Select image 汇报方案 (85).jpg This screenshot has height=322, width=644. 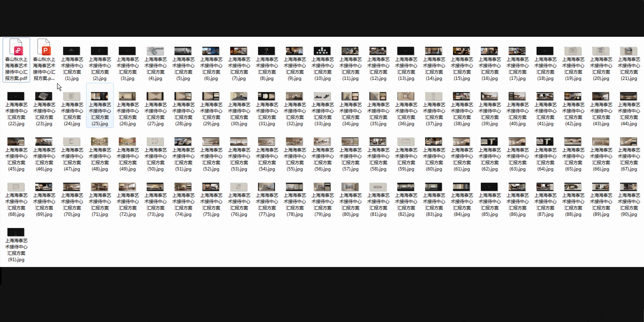(489, 187)
